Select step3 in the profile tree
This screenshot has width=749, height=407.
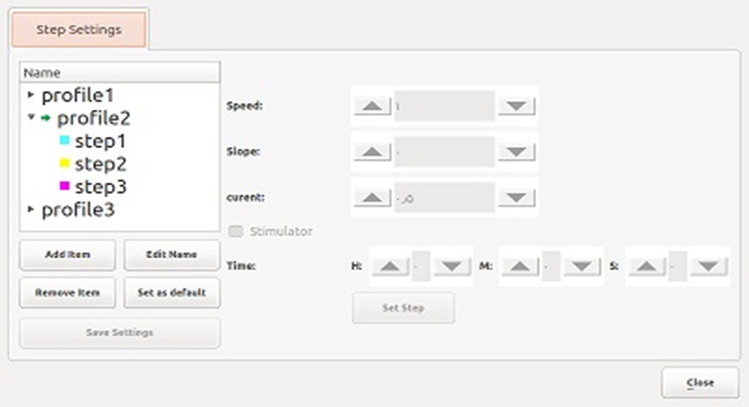99,186
